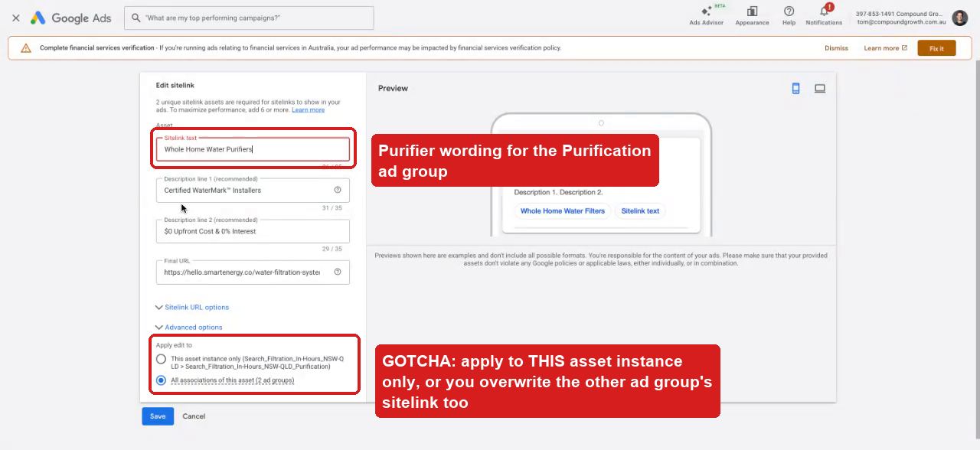Open help icon in Description line 1
Screen dimensions: 980x450
click(338, 190)
